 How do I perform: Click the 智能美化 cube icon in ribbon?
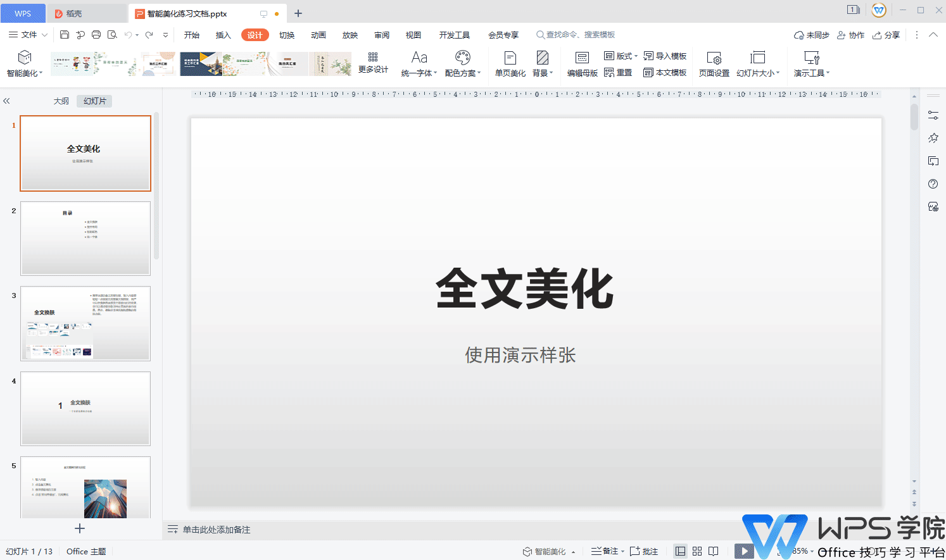[x=24, y=58]
